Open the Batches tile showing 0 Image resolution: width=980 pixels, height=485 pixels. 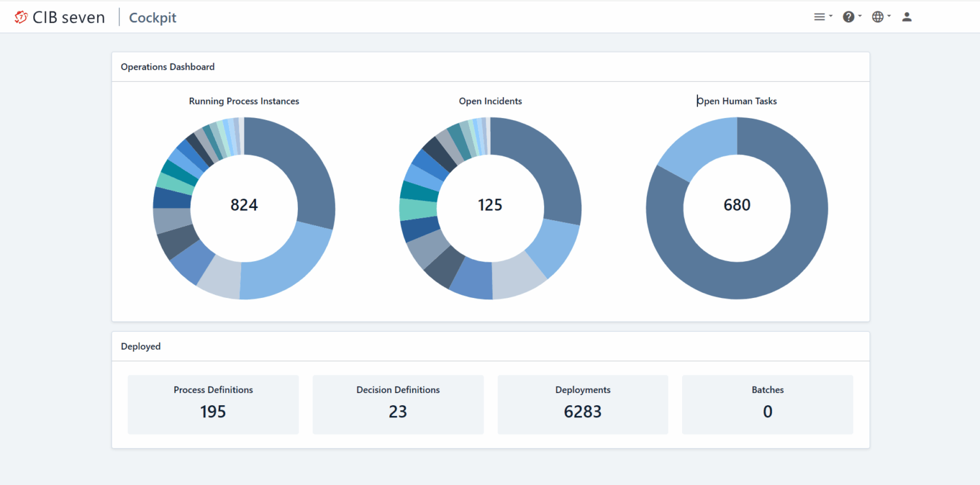pos(768,405)
